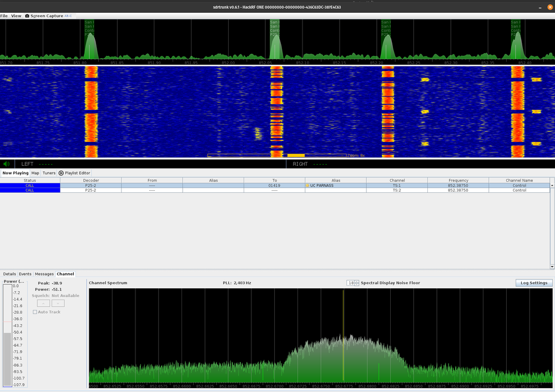Click the Log Settings button
The image size is (555, 392).
tap(533, 283)
